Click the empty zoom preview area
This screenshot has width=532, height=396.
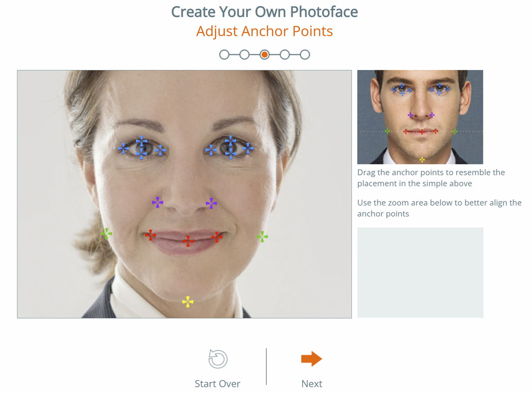(420, 272)
